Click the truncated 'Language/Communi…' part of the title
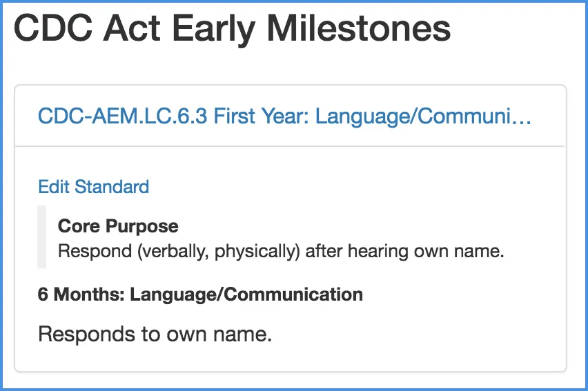The image size is (588, 391). click(x=422, y=116)
